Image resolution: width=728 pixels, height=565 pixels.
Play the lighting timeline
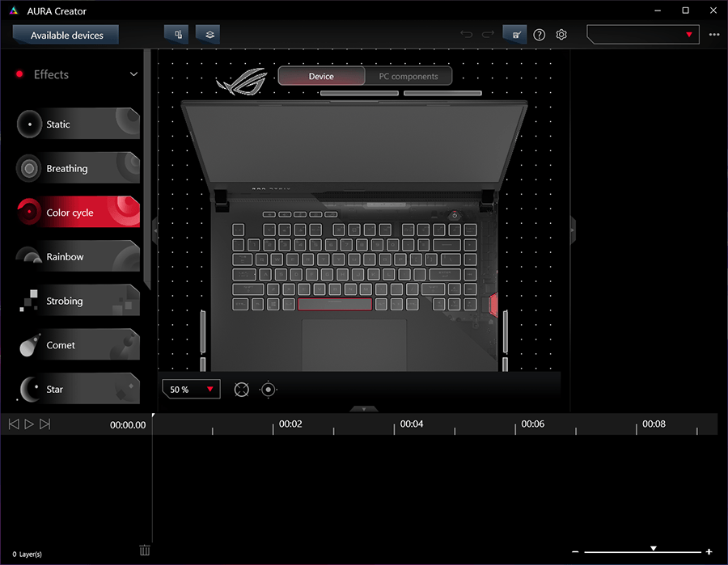(29, 424)
